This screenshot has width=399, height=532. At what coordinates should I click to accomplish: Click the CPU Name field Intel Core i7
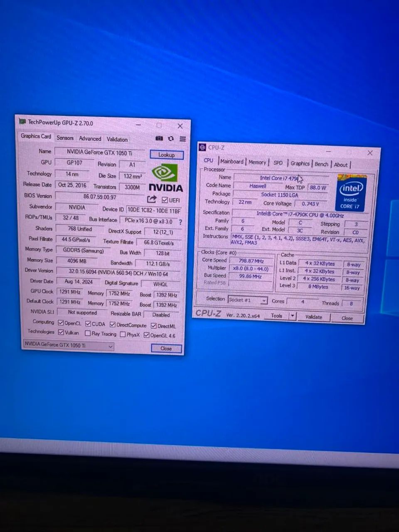pyautogui.click(x=281, y=178)
